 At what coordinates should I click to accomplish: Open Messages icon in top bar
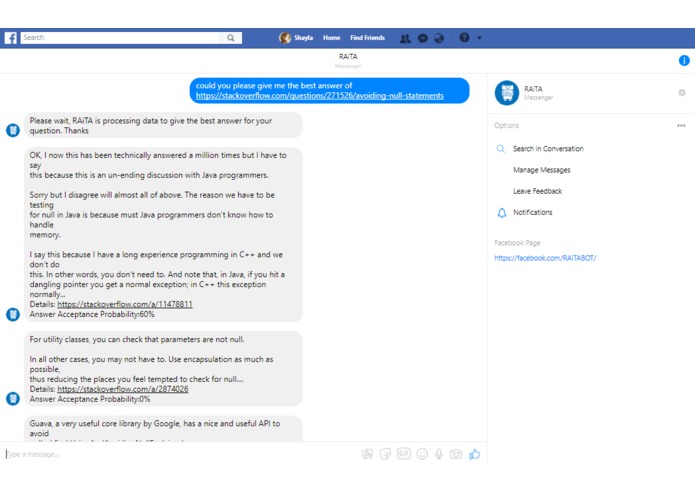[423, 38]
